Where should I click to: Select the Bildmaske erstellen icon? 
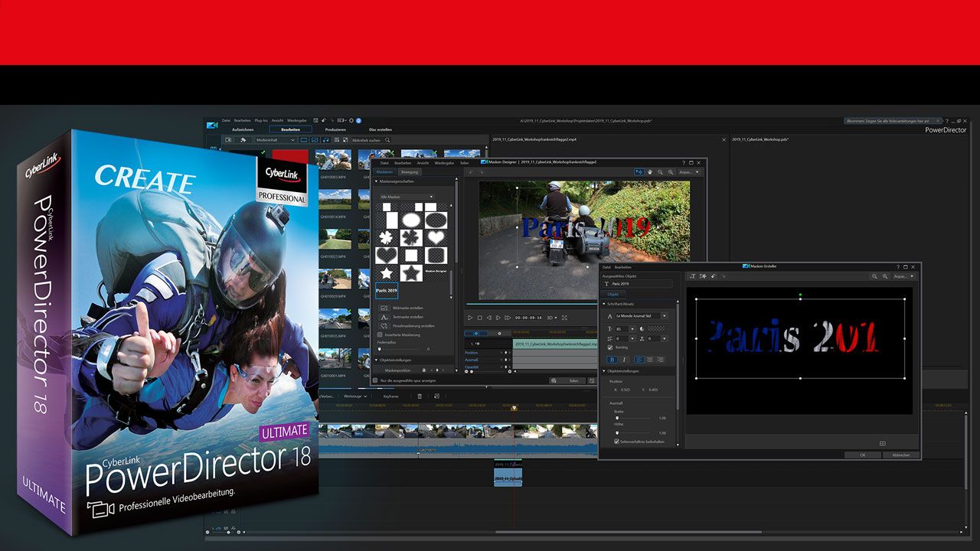(385, 308)
